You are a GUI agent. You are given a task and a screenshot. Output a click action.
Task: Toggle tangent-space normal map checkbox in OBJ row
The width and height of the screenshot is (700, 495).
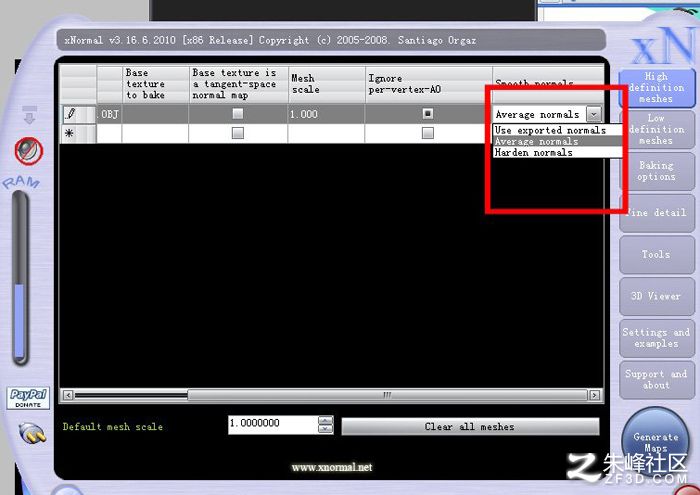(x=238, y=114)
